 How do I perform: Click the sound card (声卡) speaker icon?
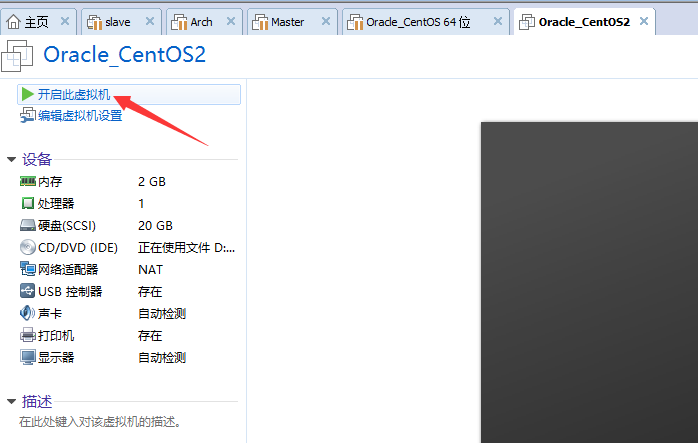point(28,313)
